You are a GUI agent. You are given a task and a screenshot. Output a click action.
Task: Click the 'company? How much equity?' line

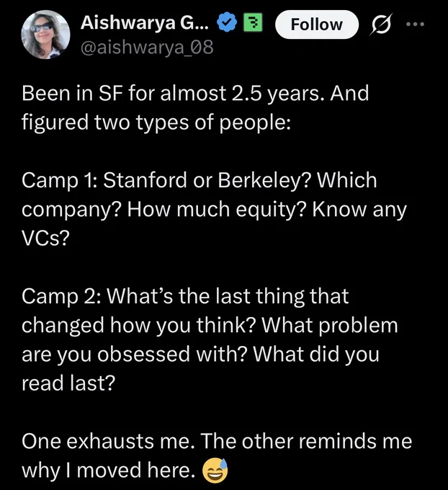click(214, 210)
